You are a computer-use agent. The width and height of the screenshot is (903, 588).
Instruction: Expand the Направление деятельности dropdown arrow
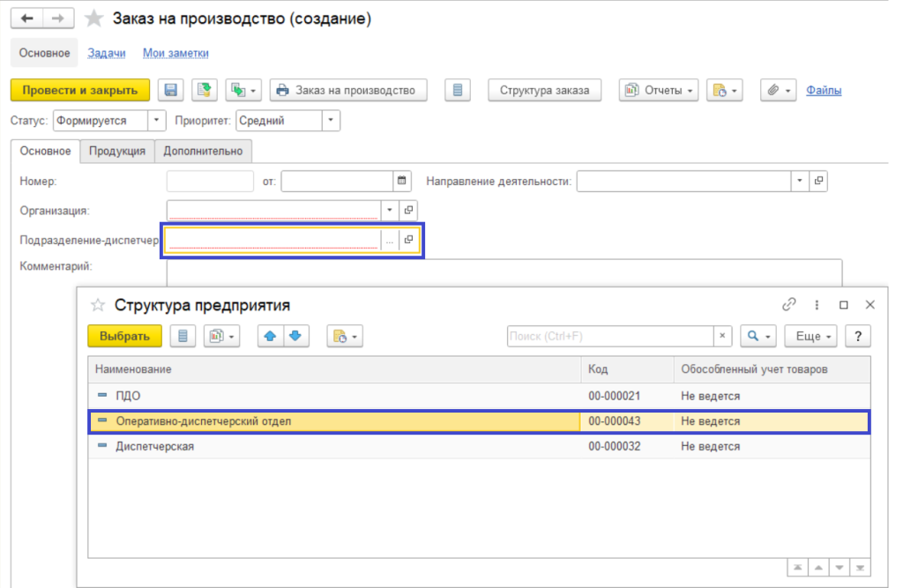point(799,181)
